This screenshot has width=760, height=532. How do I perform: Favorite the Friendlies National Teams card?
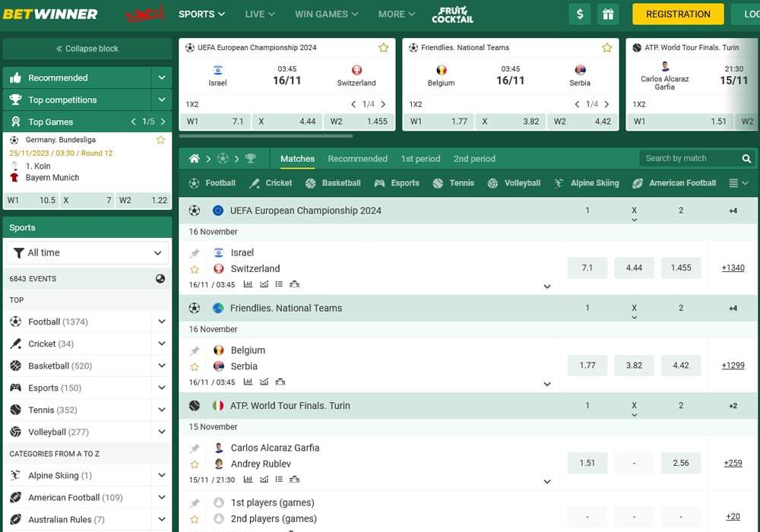(x=606, y=47)
